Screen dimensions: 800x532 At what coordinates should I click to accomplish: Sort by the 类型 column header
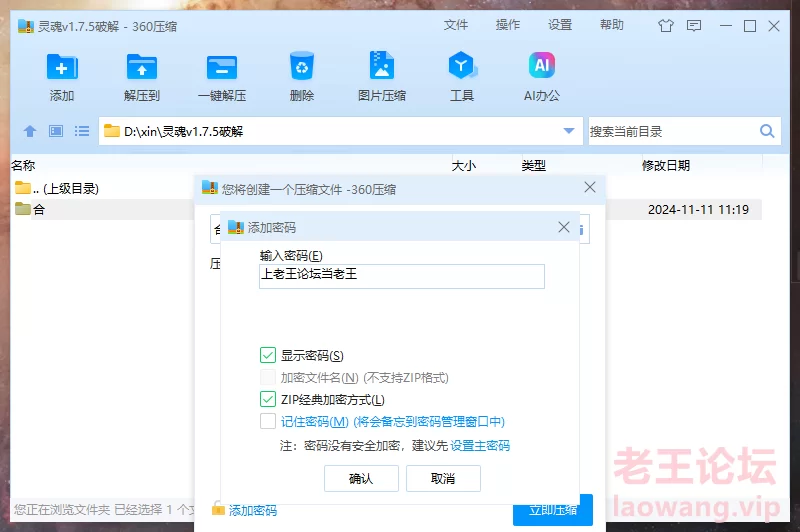pos(534,165)
